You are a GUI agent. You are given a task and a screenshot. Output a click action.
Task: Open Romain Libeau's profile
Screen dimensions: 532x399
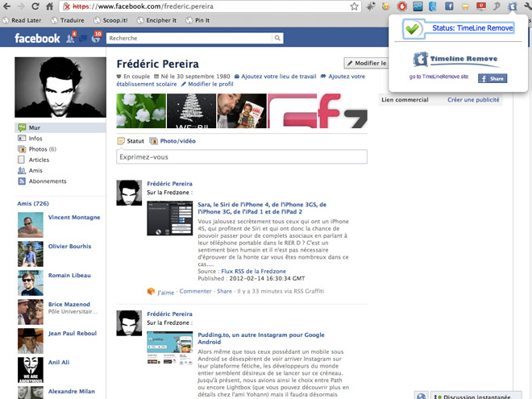(x=69, y=276)
